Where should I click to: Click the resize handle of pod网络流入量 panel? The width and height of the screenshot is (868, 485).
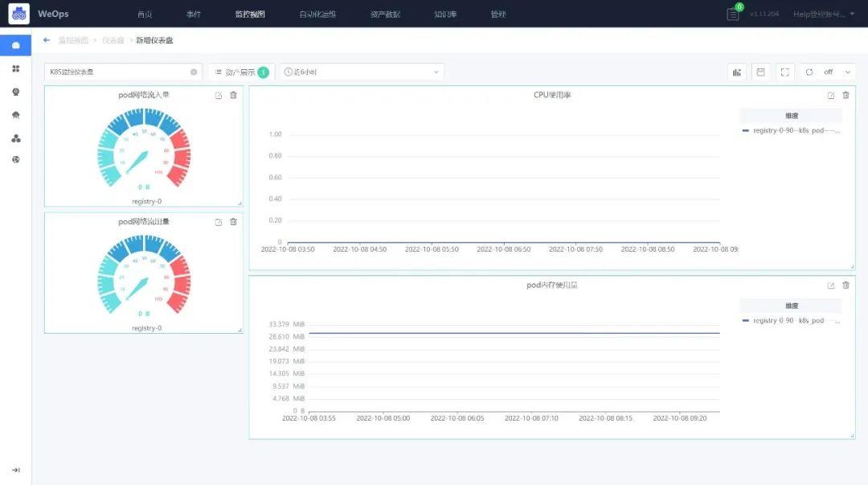click(x=240, y=203)
